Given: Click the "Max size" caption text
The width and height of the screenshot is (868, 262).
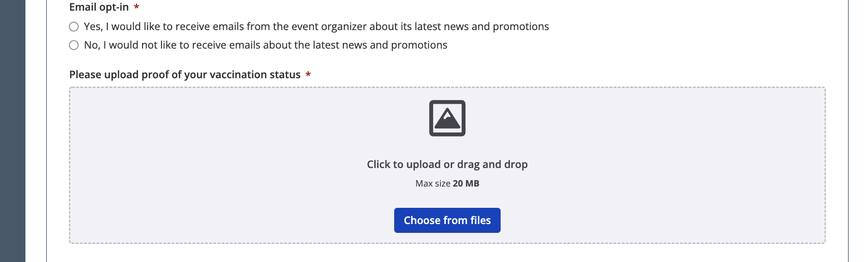Looking at the screenshot, I should [433, 183].
